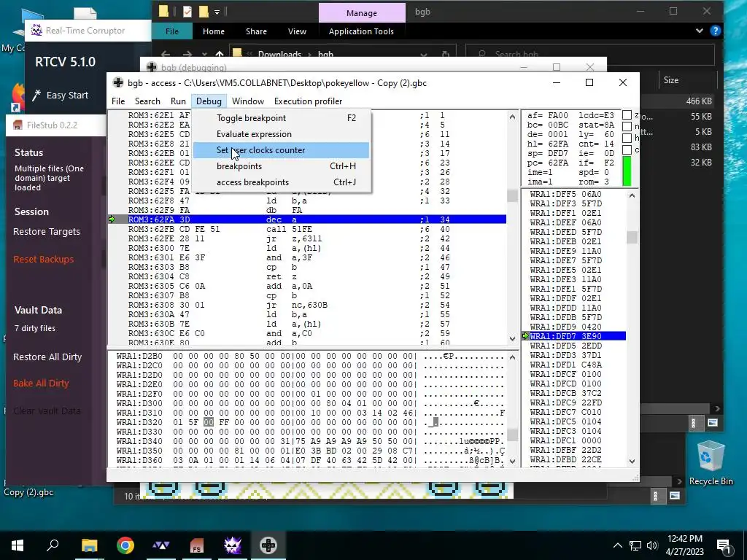Click the FileStub 0.2.2 title icon

click(x=18, y=125)
